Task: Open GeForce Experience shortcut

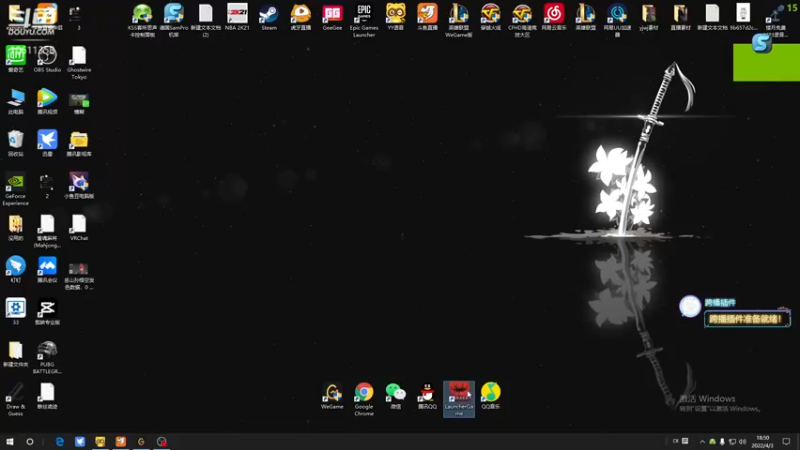Action: 15,189
